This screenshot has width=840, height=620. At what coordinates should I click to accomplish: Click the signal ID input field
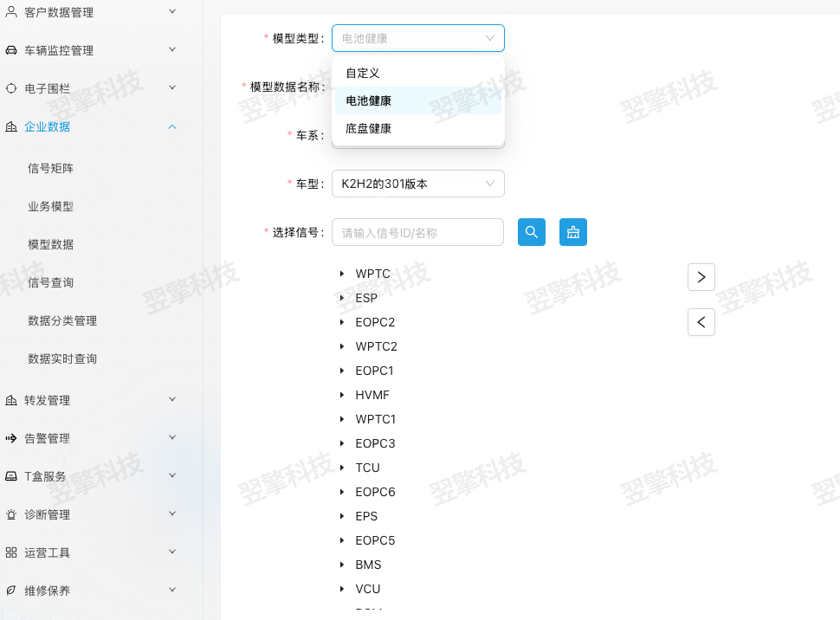tap(417, 232)
